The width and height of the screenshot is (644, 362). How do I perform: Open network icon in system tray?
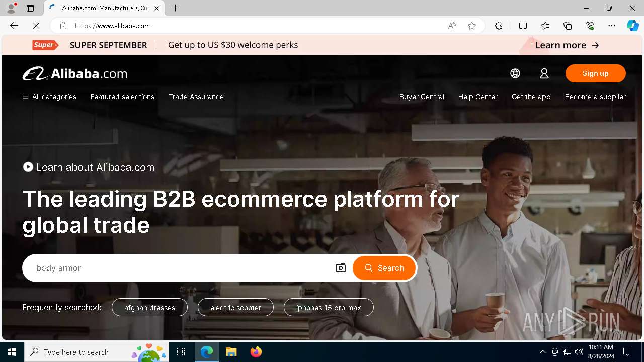click(567, 352)
